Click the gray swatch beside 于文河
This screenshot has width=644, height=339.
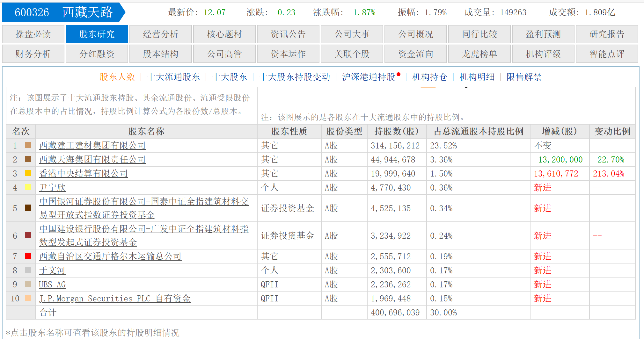pos(28,270)
